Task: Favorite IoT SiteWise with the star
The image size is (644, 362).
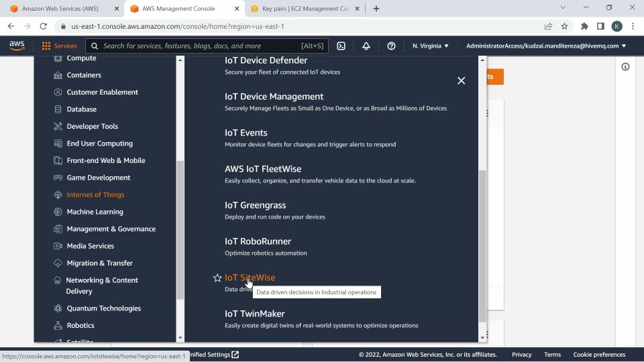Action: 217,278
